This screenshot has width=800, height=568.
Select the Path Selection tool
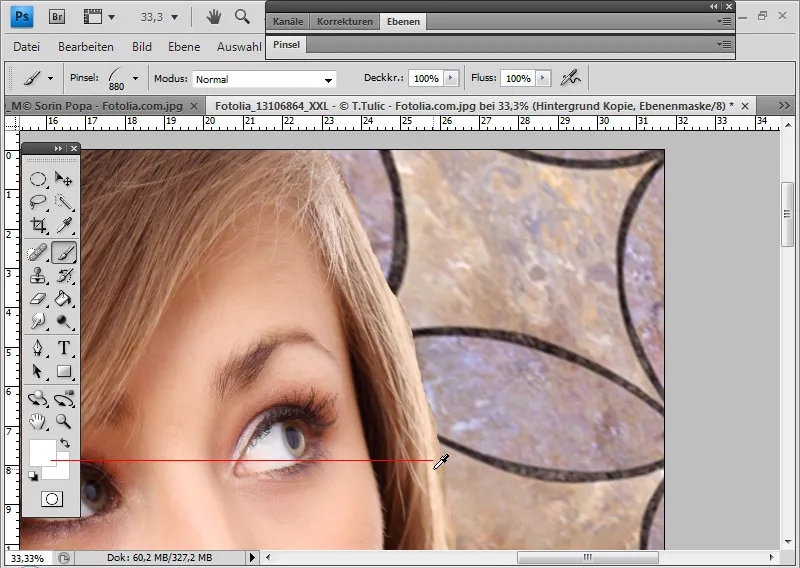tap(38, 371)
